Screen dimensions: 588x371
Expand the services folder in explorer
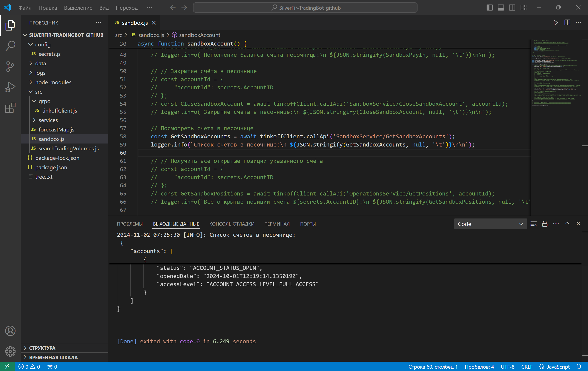pos(48,120)
